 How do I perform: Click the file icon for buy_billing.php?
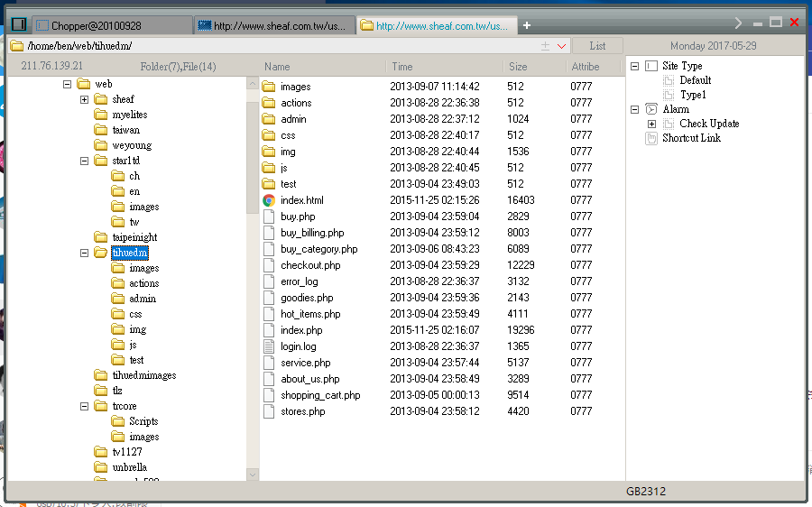coord(269,233)
